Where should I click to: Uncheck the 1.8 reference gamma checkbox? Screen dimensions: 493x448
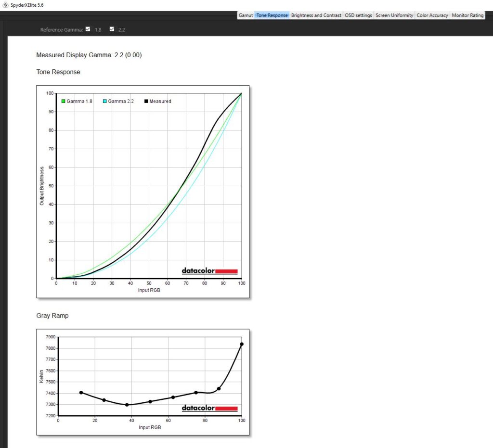pyautogui.click(x=88, y=29)
